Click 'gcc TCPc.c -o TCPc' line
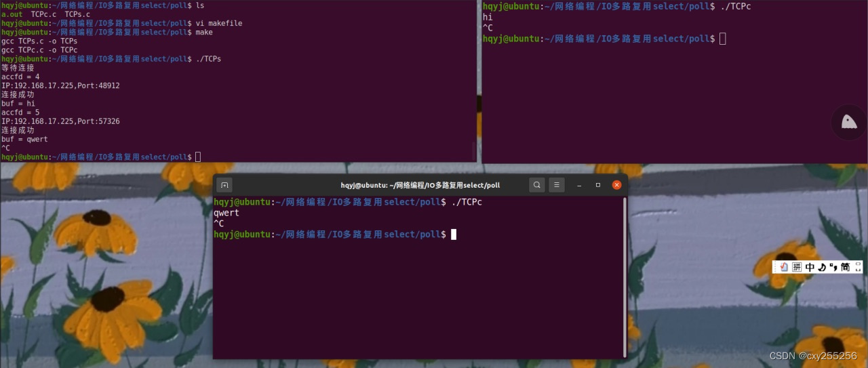This screenshot has height=368, width=868. click(x=39, y=50)
